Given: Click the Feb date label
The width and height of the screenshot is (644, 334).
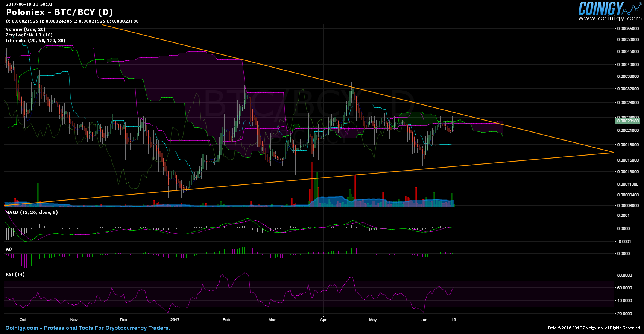Looking at the screenshot, I should [226, 320].
